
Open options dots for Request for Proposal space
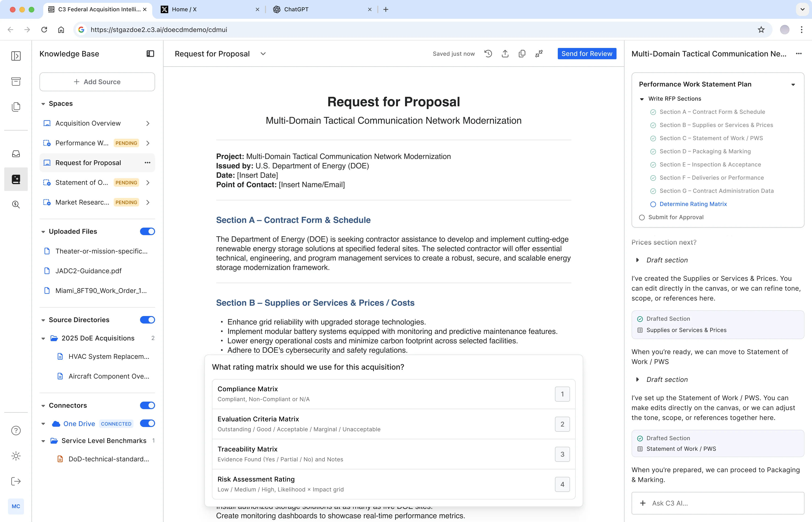coord(147,163)
